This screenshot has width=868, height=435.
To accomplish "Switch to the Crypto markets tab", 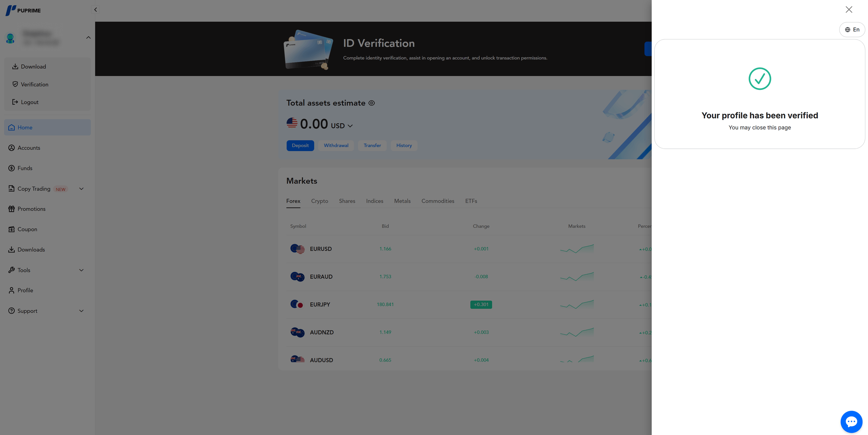I will (319, 201).
